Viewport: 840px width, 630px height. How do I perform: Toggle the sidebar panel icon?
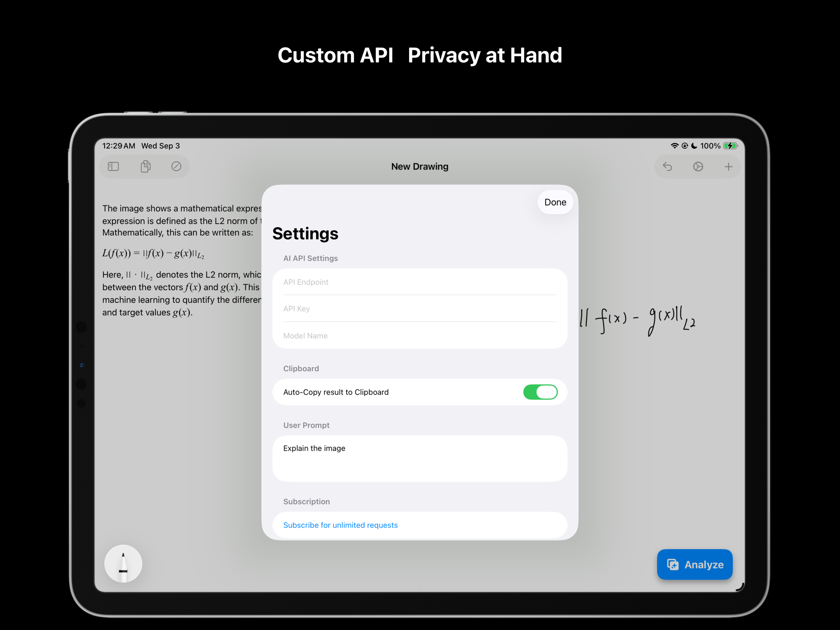(113, 166)
